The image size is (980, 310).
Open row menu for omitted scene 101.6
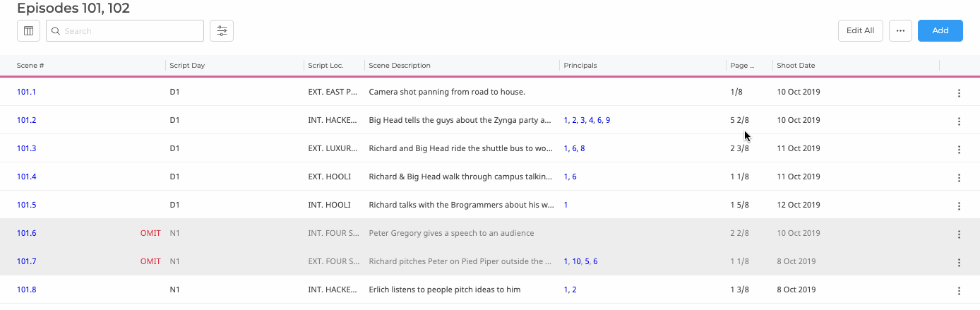click(959, 234)
